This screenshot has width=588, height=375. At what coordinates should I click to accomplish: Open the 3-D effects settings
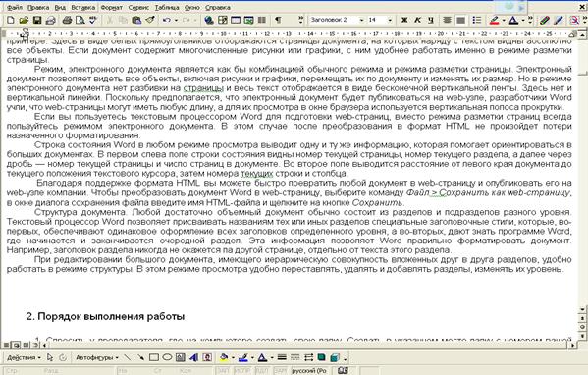[x=335, y=357]
